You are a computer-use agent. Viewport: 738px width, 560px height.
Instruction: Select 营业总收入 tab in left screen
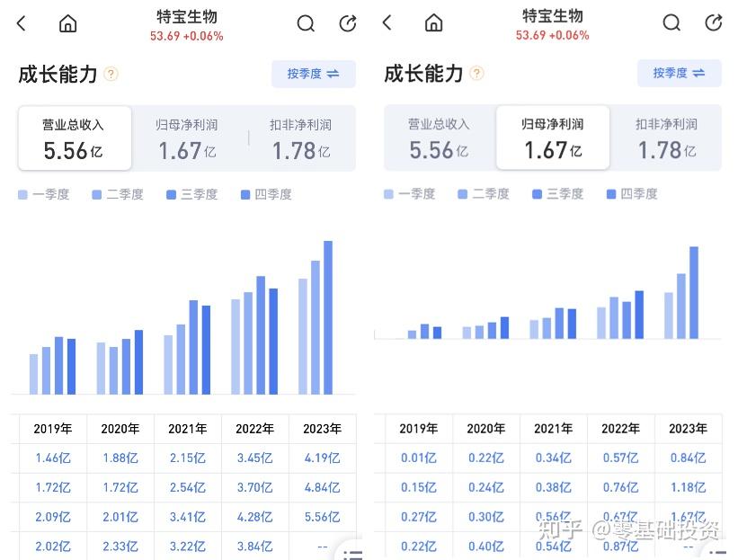pos(75,138)
